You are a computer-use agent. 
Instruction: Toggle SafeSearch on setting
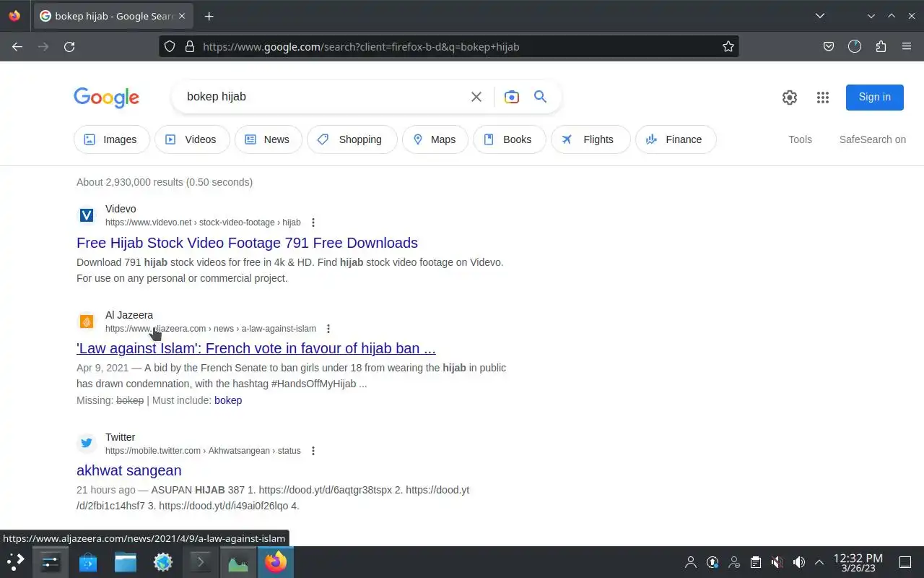872,139
